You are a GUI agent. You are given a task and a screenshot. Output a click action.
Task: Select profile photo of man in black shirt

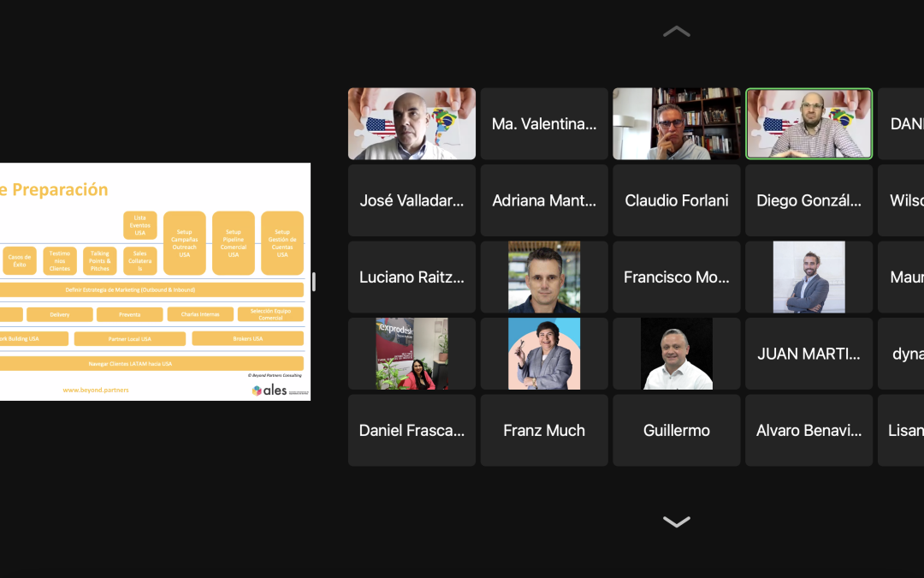point(544,277)
